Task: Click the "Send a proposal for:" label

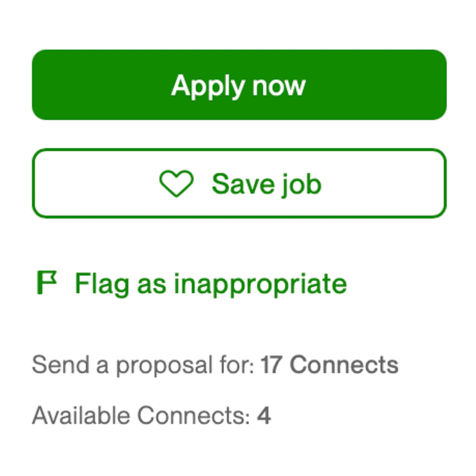Action: click(143, 365)
